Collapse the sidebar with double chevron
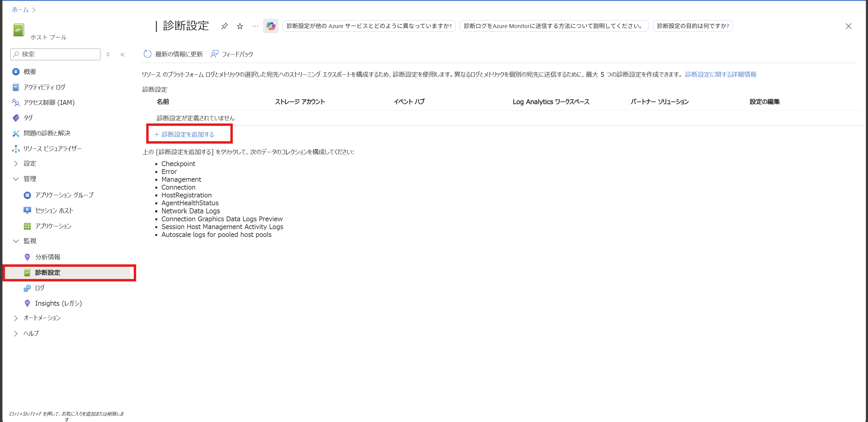The width and height of the screenshot is (868, 422). pyautogui.click(x=123, y=54)
